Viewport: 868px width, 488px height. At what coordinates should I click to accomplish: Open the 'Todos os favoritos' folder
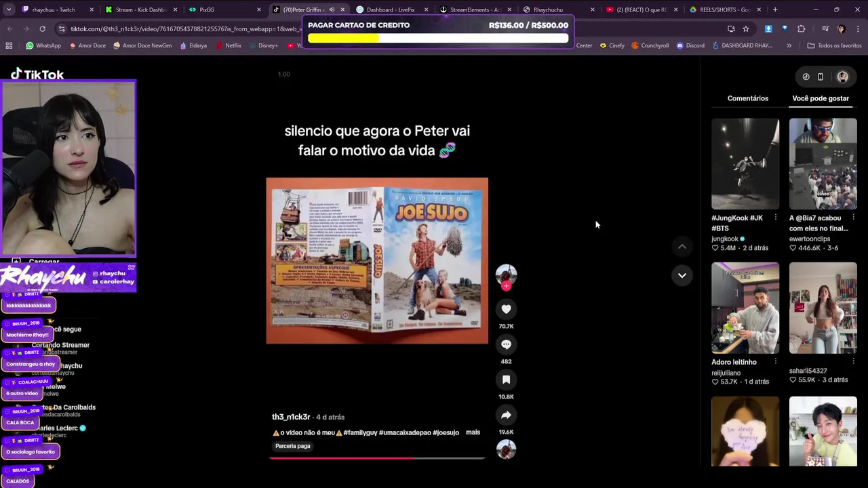click(834, 45)
